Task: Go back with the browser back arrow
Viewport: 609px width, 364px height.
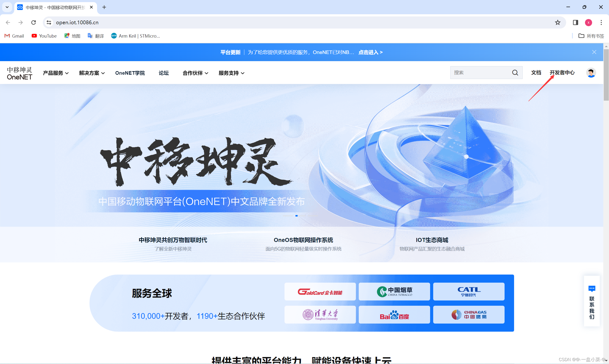Action: 8,22
